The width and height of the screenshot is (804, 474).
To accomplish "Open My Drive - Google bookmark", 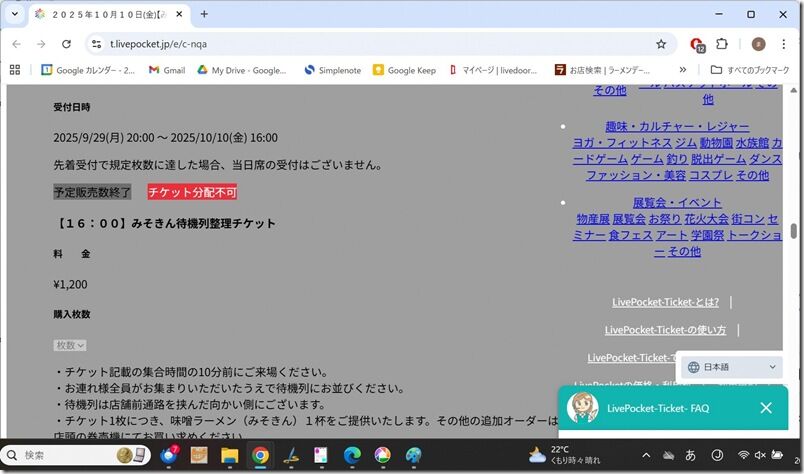I will point(242,70).
